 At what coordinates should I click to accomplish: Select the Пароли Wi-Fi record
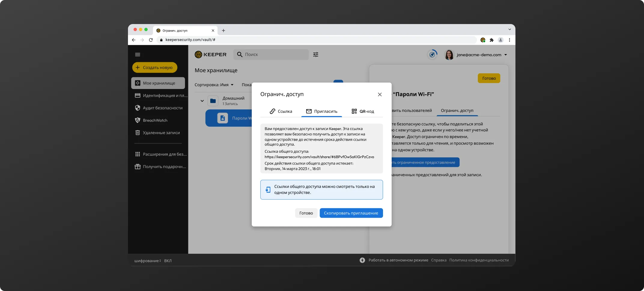[x=229, y=118]
